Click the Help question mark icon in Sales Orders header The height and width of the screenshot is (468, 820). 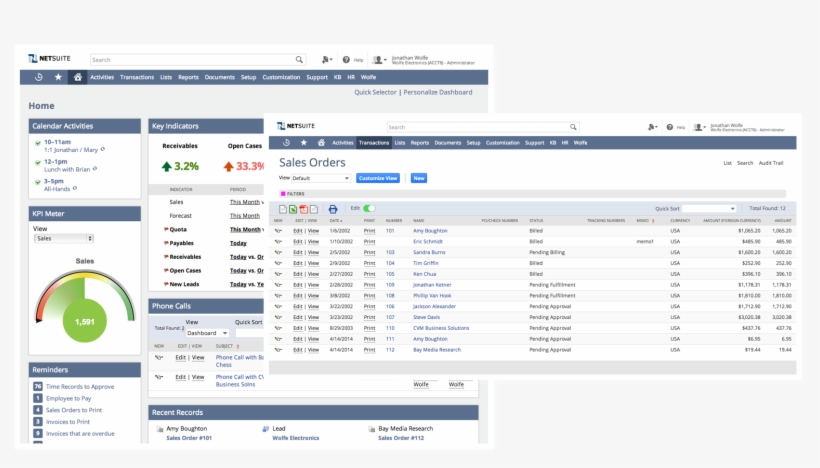point(671,128)
